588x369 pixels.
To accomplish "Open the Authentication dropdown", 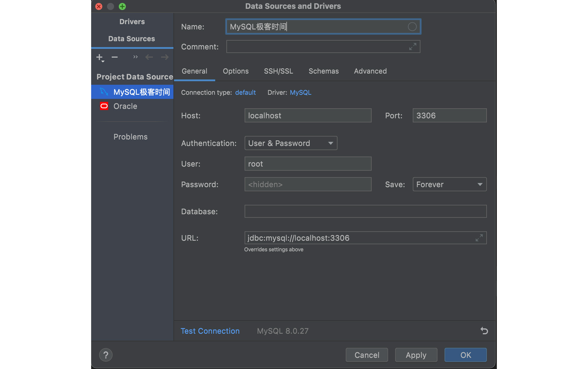I will (291, 143).
